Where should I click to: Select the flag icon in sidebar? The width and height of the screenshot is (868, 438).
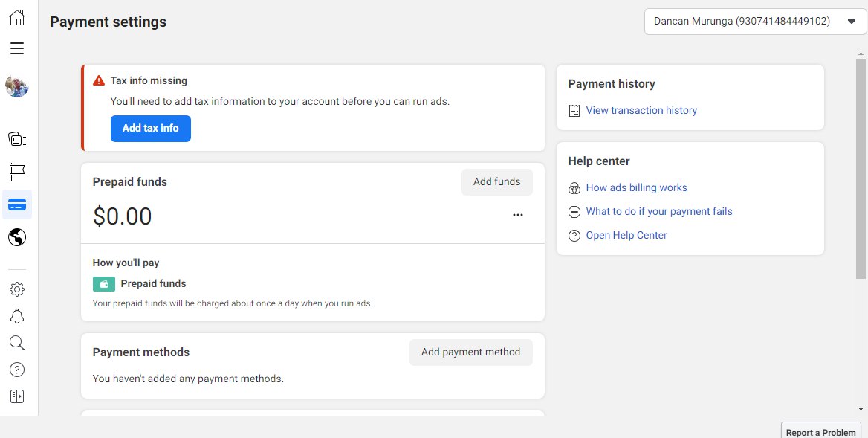pyautogui.click(x=17, y=173)
